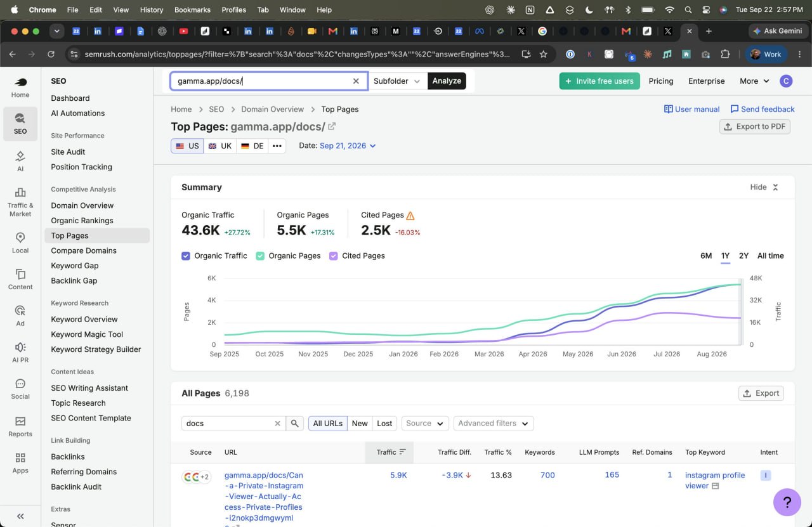Switch chart range to 2Y
The height and width of the screenshot is (527, 812).
pos(743,256)
